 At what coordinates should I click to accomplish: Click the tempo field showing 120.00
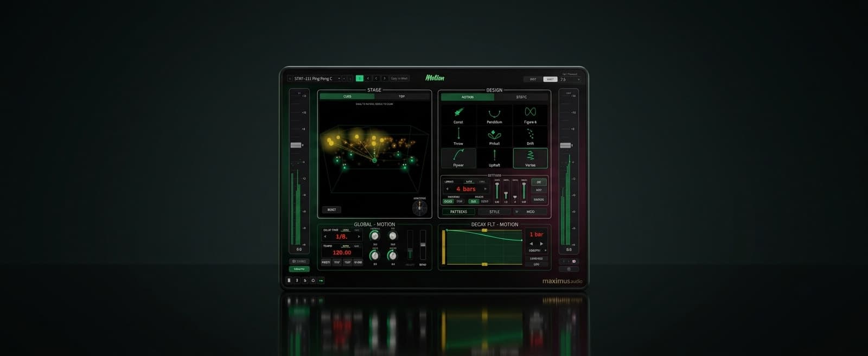click(342, 252)
